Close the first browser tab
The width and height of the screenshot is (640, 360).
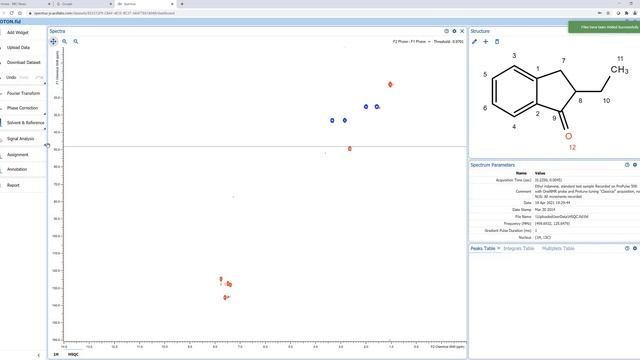[49, 4]
